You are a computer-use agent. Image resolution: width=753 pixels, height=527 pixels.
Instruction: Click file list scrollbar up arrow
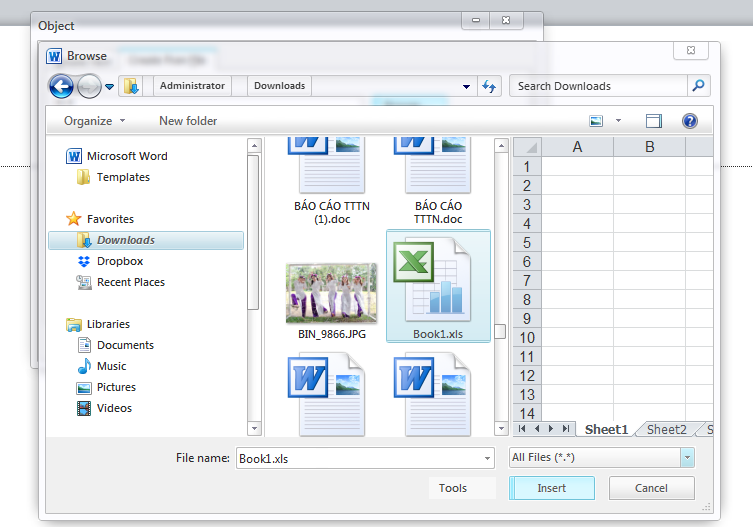pyautogui.click(x=501, y=145)
